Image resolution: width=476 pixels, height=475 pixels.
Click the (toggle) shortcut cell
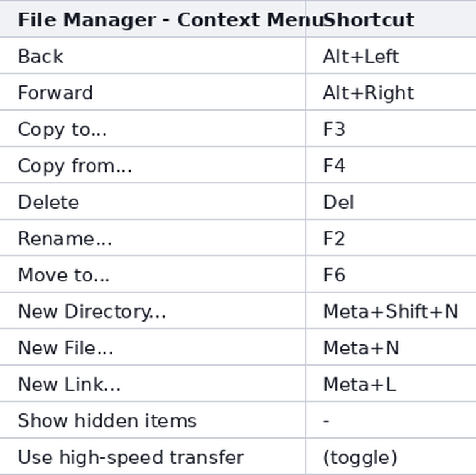click(391, 457)
